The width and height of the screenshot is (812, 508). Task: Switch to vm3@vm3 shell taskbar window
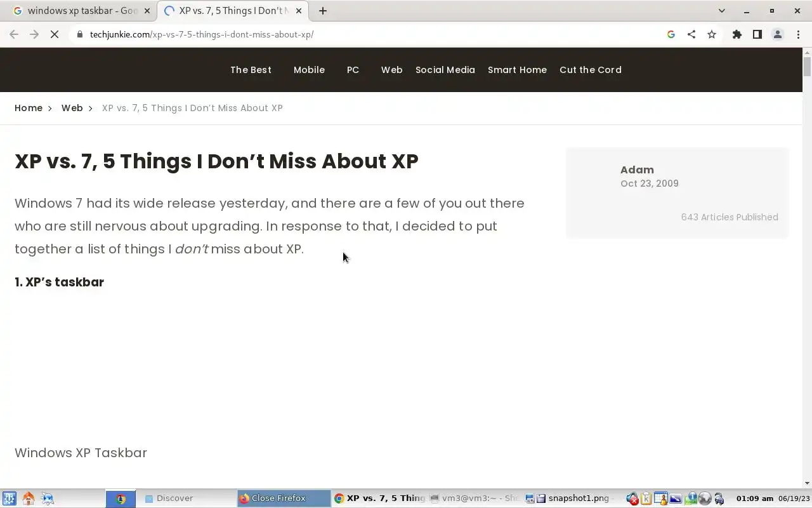pyautogui.click(x=475, y=498)
